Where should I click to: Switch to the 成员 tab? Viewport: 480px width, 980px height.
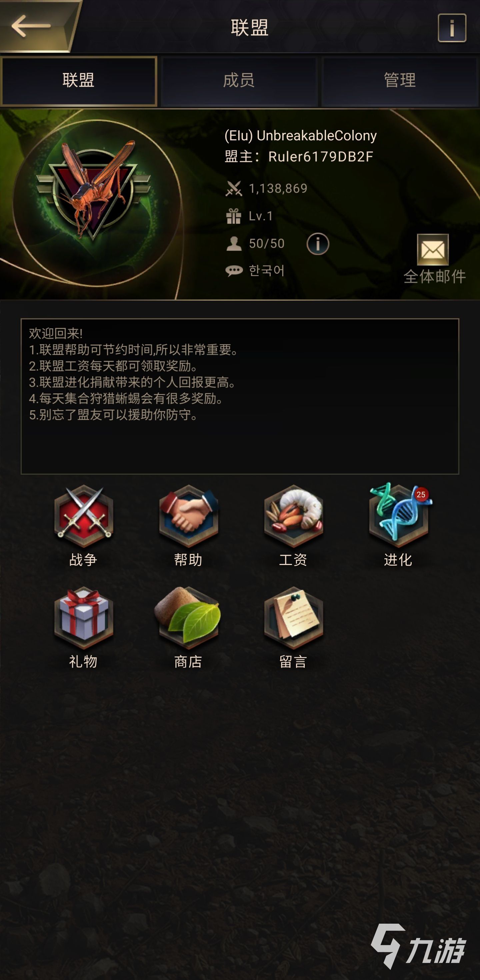pyautogui.click(x=239, y=81)
